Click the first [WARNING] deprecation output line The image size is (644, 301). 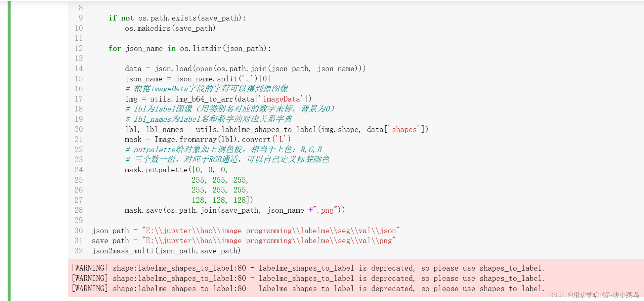(308, 268)
